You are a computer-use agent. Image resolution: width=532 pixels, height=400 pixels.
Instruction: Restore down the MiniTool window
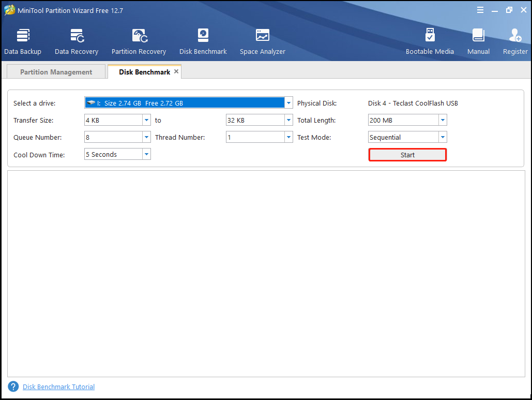pos(509,10)
